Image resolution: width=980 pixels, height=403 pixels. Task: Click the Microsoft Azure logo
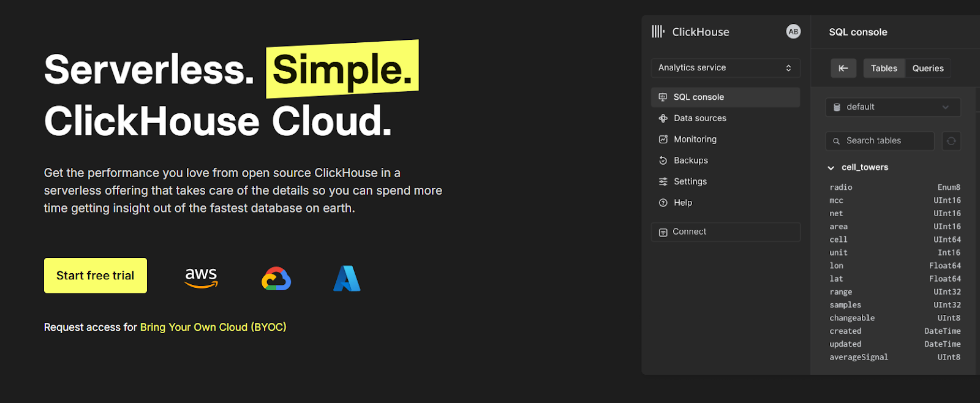(347, 278)
